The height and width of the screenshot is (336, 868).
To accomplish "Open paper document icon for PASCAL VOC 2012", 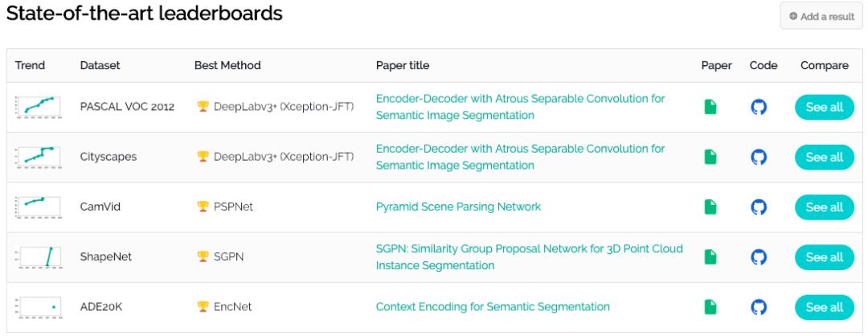I will tap(710, 107).
